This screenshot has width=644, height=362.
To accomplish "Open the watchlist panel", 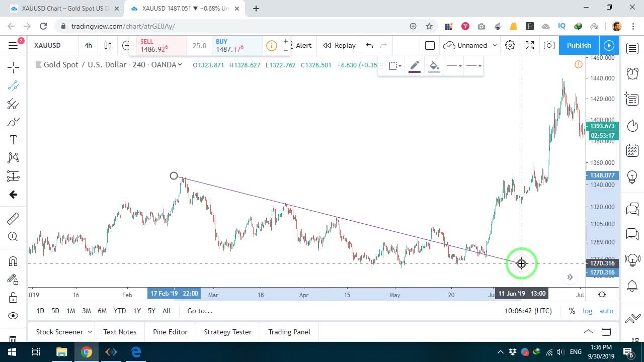I will [632, 48].
